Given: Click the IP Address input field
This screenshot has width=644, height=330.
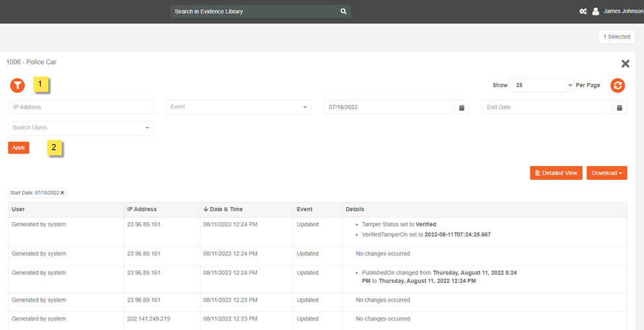Looking at the screenshot, I should (x=81, y=107).
